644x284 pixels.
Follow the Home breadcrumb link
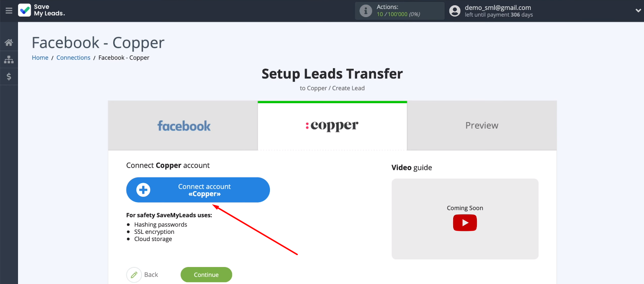tap(40, 58)
